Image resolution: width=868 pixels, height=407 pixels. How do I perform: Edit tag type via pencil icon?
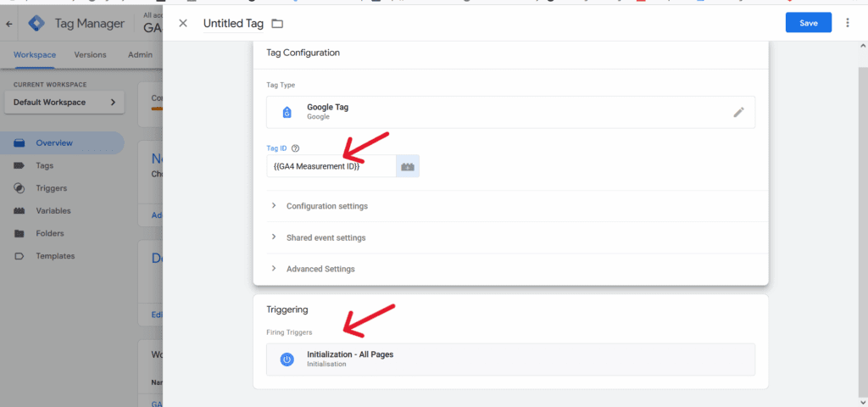tap(739, 112)
